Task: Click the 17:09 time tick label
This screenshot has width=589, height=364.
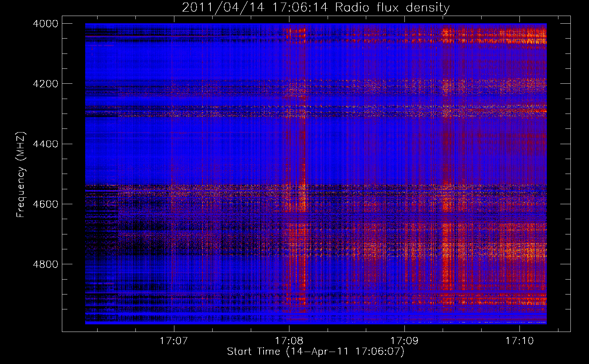Action: [x=404, y=341]
